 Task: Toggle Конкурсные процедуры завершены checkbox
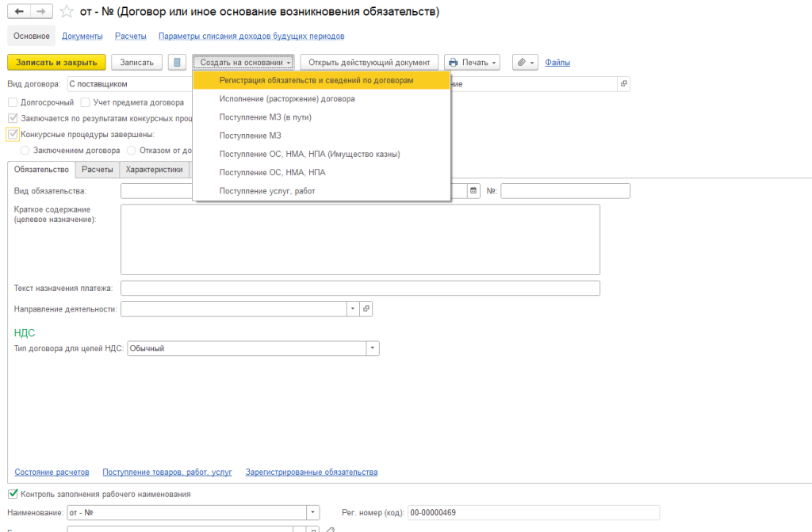pyautogui.click(x=13, y=134)
